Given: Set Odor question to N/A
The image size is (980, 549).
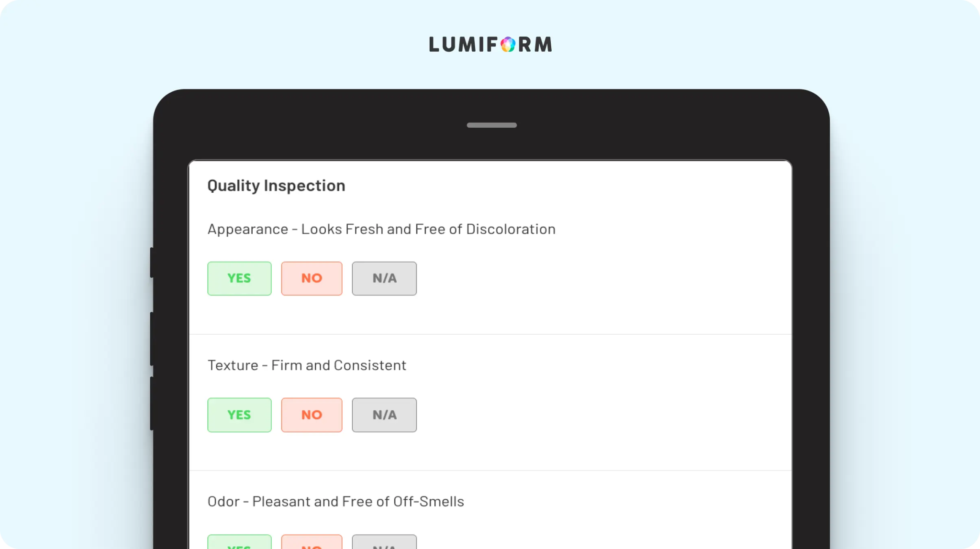Looking at the screenshot, I should pos(384,543).
